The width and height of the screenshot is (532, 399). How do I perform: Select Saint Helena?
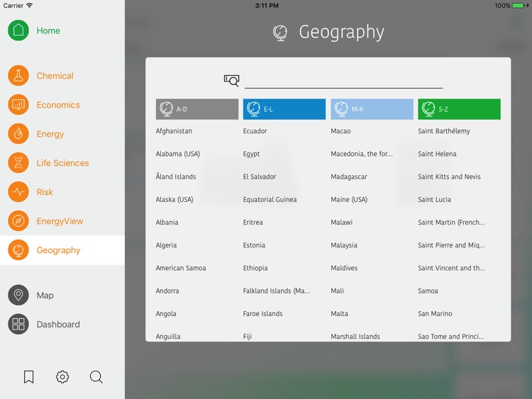coord(437,154)
